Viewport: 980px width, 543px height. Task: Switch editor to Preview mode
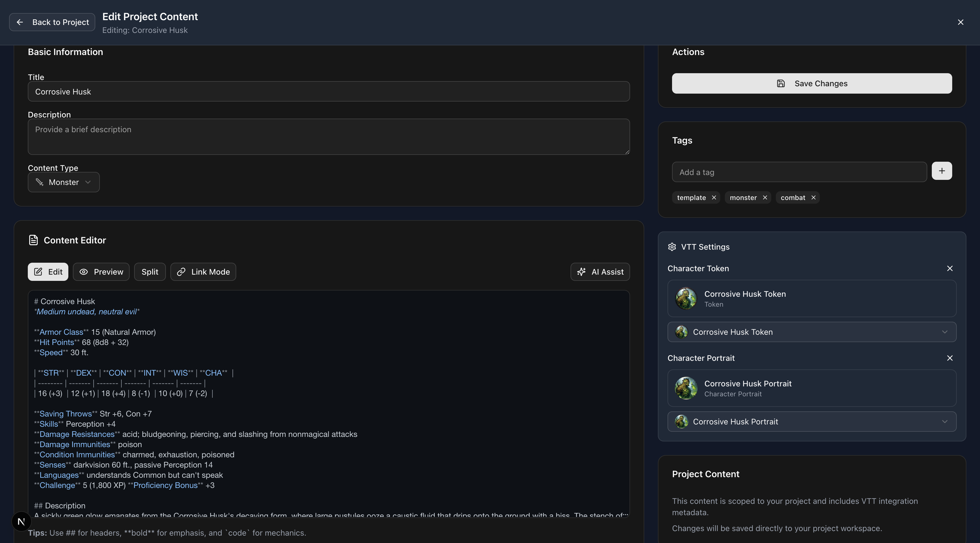tap(101, 272)
